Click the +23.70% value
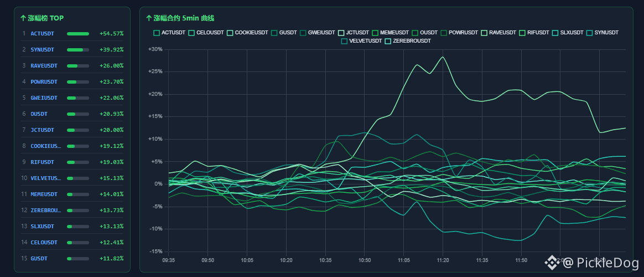The image size is (644, 277). click(x=111, y=82)
